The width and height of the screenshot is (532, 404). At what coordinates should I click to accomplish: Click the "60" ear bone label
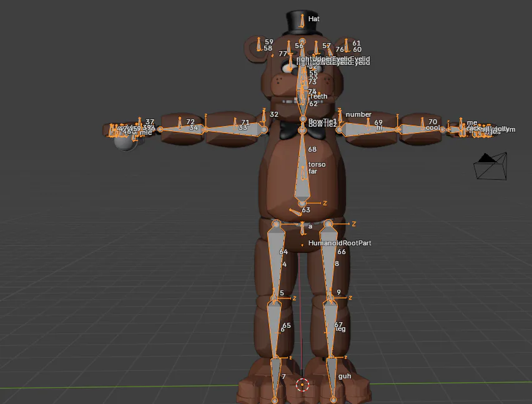click(x=357, y=49)
